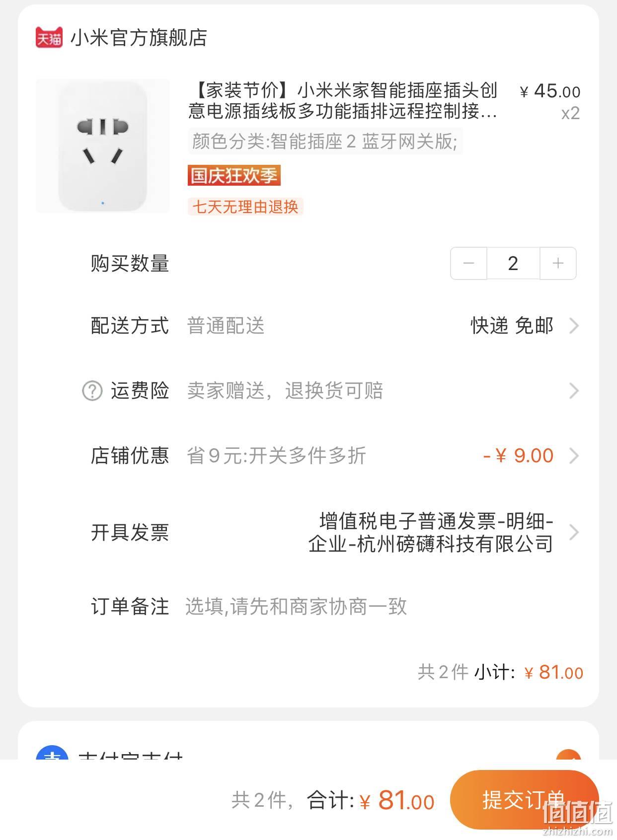Toggle the orange Alipay selection check
This screenshot has height=840, width=617.
(568, 755)
